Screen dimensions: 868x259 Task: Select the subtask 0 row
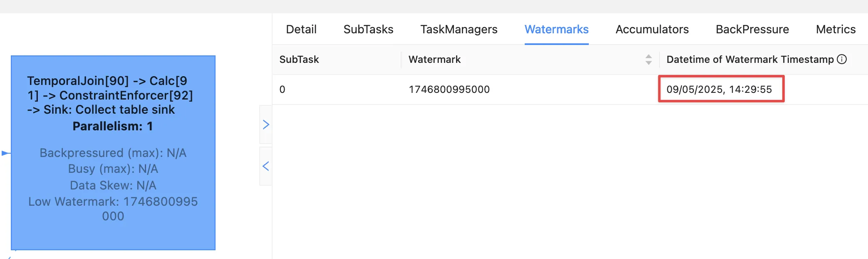click(282, 90)
